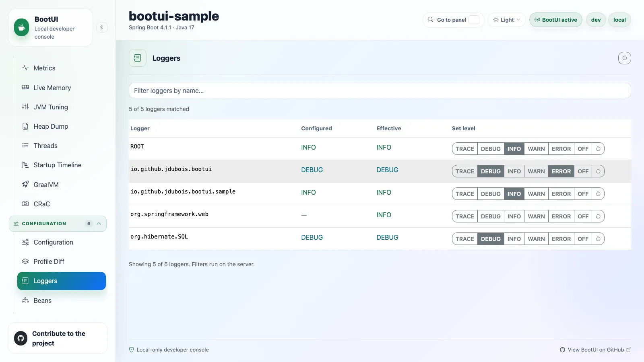This screenshot has height=362, width=644.
Task: Open the Beans panel
Action: [61, 300]
